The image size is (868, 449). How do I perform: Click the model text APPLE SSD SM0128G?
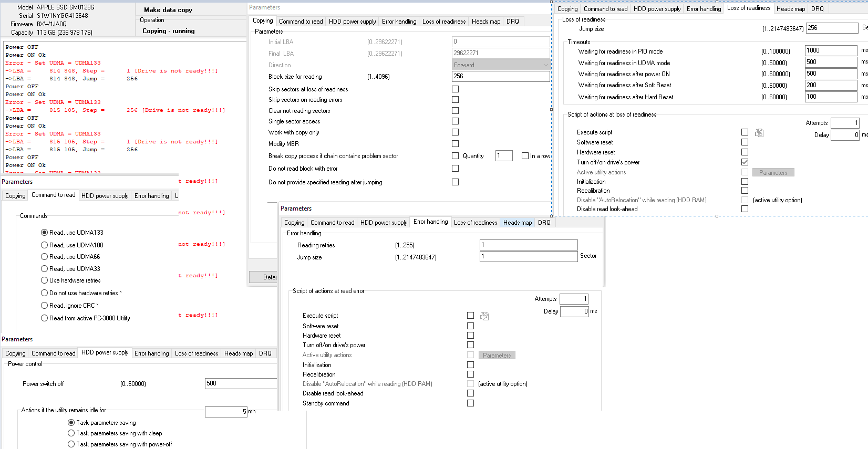point(66,7)
